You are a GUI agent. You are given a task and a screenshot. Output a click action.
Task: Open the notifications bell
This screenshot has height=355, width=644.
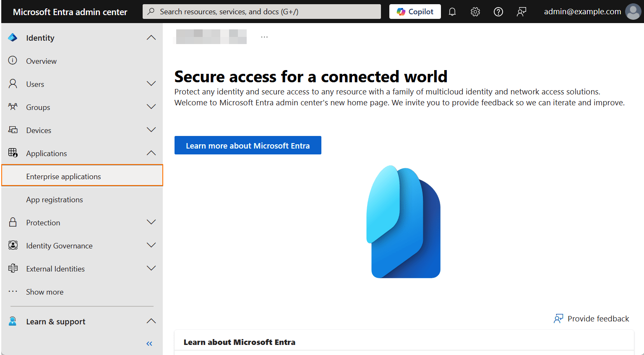pyautogui.click(x=452, y=11)
